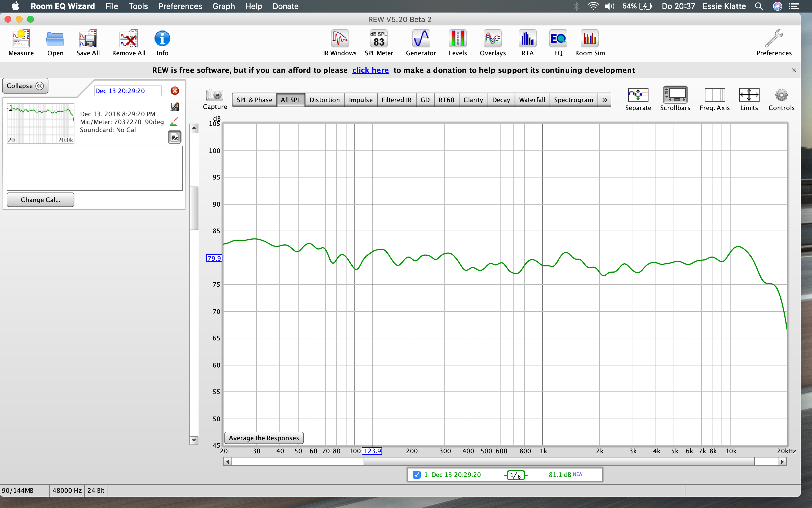Viewport: 812px width, 508px height.
Task: Open the Graph menu
Action: coord(224,6)
